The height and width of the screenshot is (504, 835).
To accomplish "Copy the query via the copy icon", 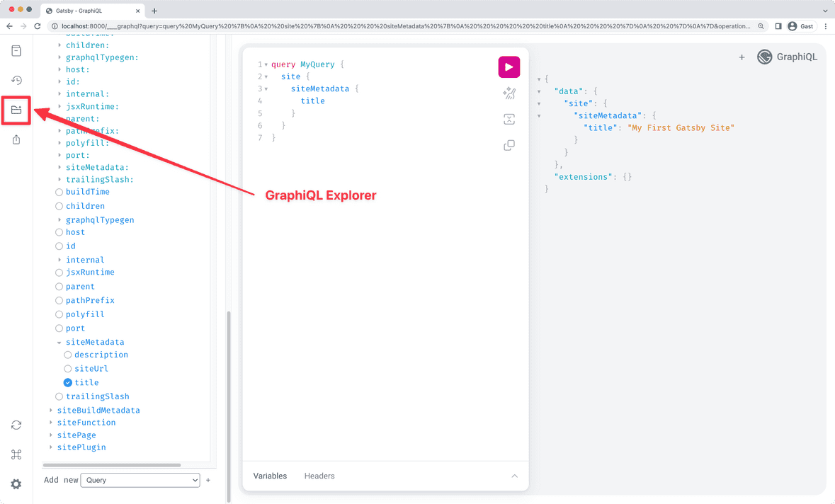I will point(509,145).
